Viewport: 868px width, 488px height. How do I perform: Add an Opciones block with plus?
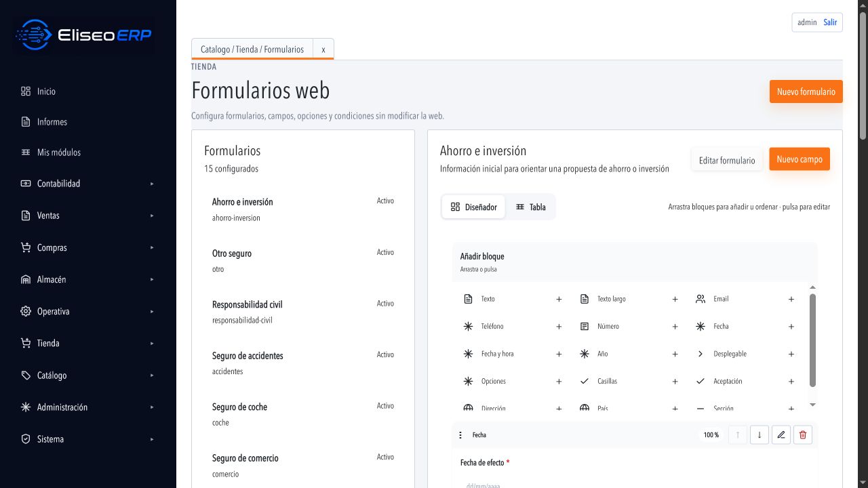[559, 382]
